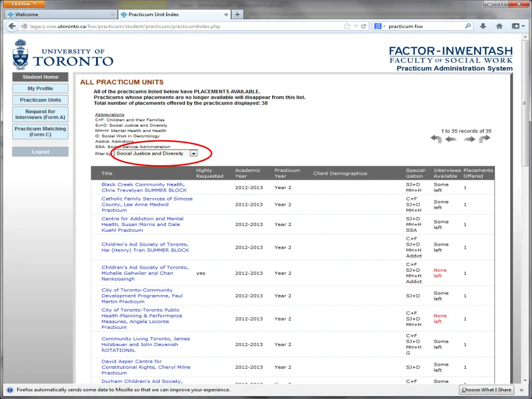Click the Highly Requested column header

[x=210, y=173]
